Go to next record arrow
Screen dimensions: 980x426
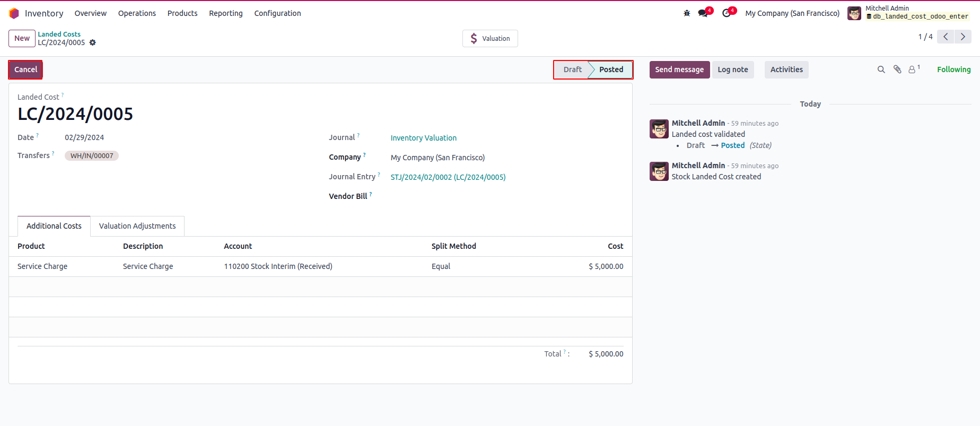pos(963,37)
